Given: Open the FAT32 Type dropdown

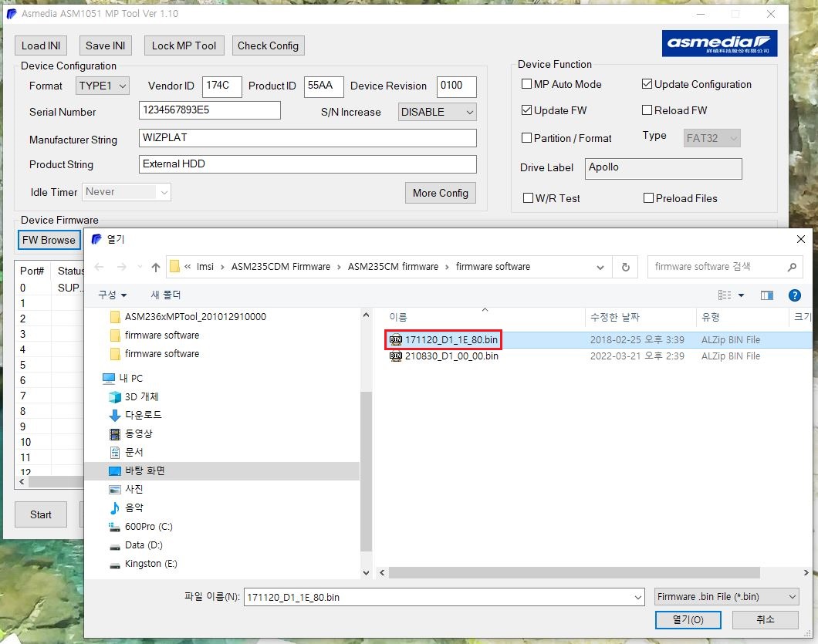Looking at the screenshot, I should 712,138.
